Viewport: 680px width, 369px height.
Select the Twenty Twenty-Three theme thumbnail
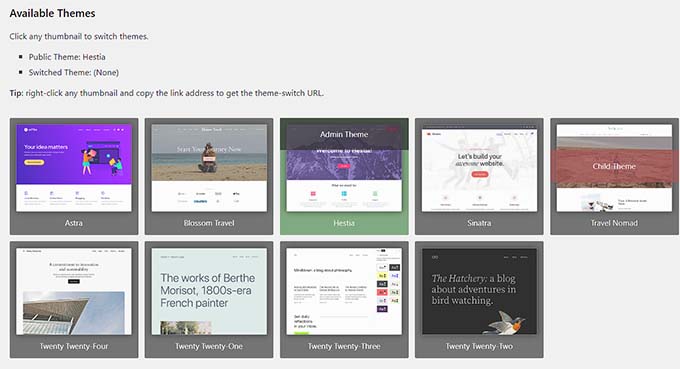coord(344,291)
